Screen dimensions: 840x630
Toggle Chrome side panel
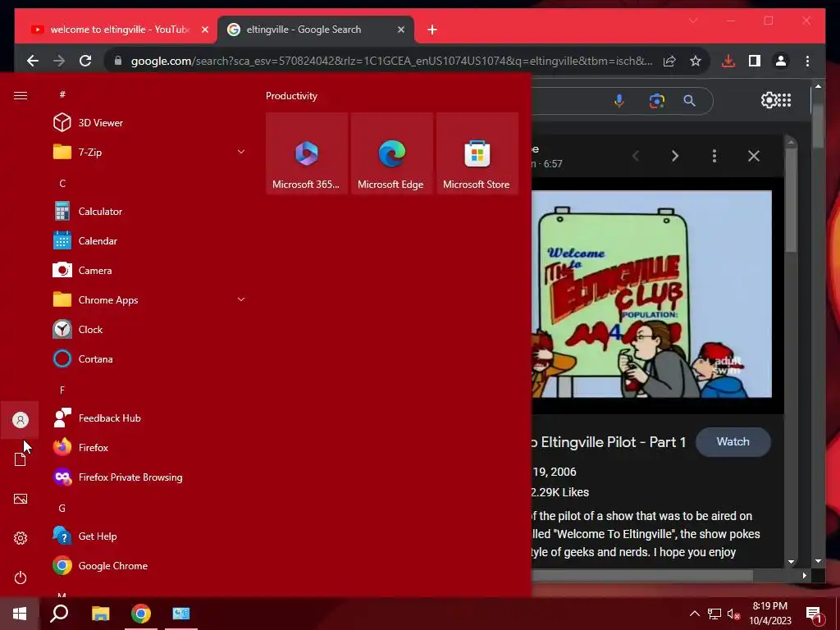pos(755,61)
